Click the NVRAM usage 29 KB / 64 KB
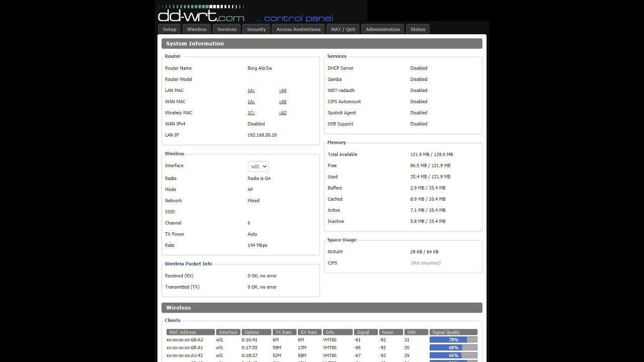Image resolution: width=644 pixels, height=362 pixels. tap(424, 252)
